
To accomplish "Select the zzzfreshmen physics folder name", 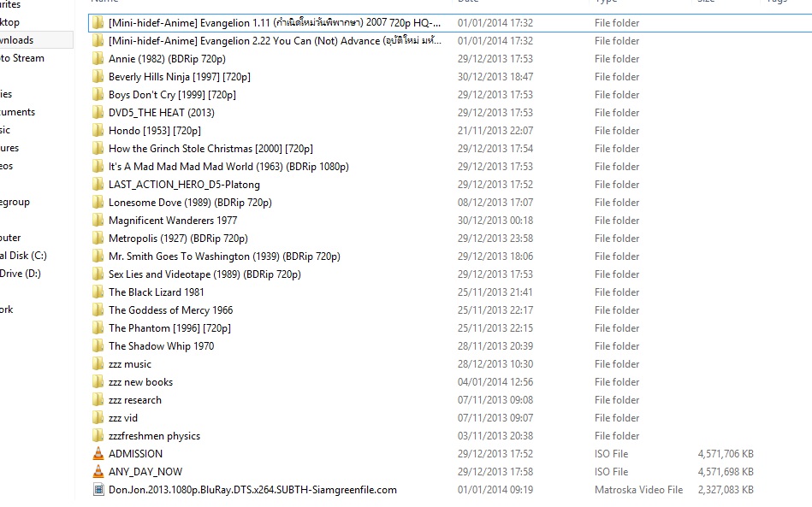I will click(x=154, y=436).
